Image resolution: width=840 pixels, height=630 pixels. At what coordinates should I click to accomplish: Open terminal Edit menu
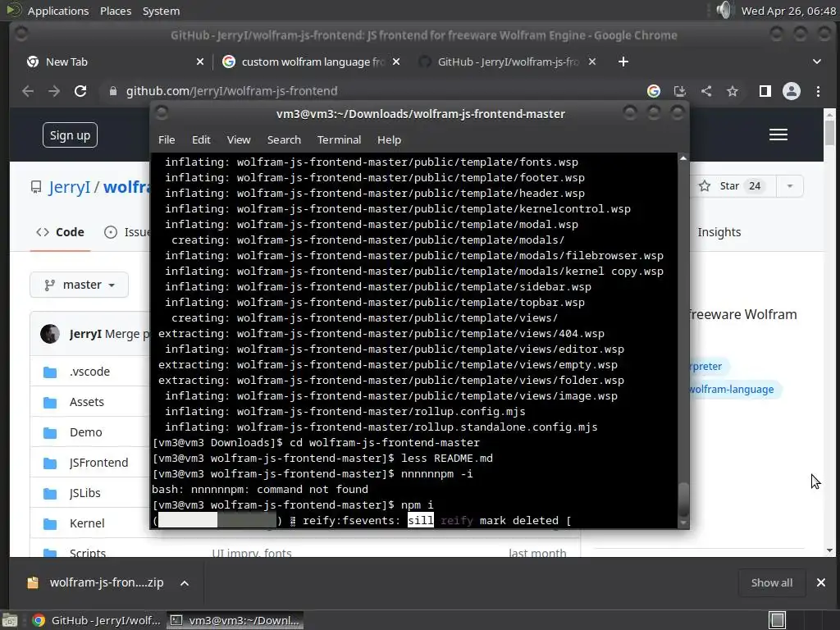[201, 139]
